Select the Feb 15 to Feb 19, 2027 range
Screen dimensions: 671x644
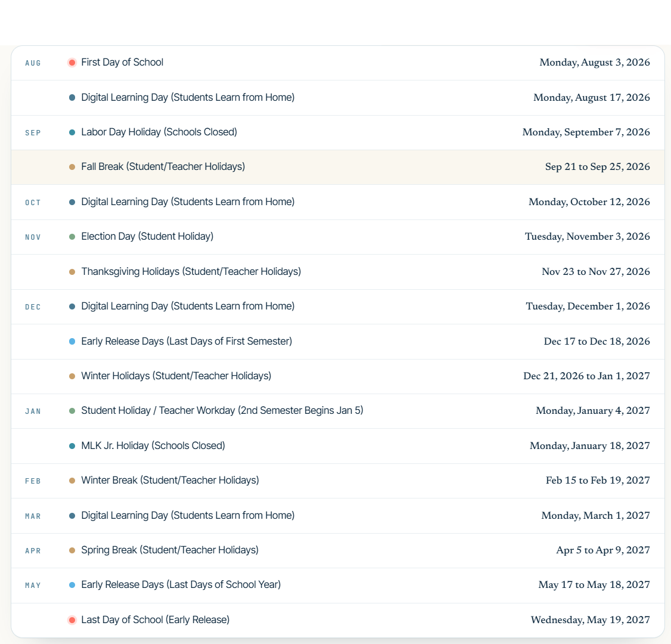tap(598, 481)
